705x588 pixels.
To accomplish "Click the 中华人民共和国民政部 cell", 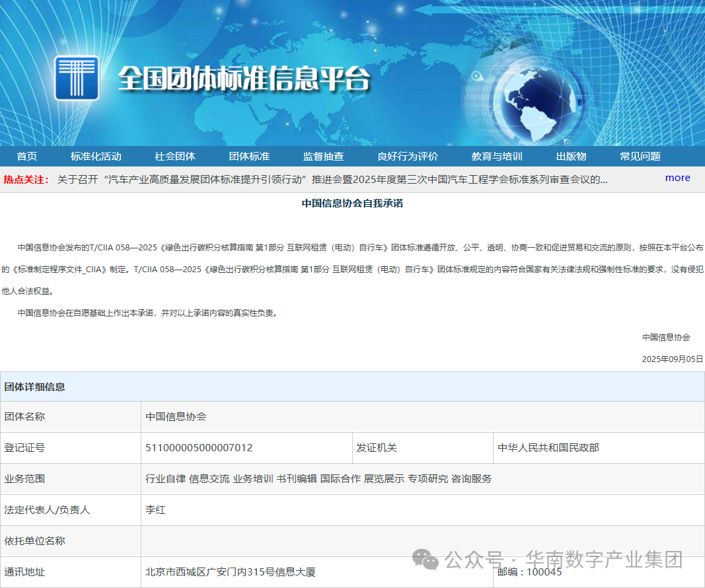I will point(599,448).
